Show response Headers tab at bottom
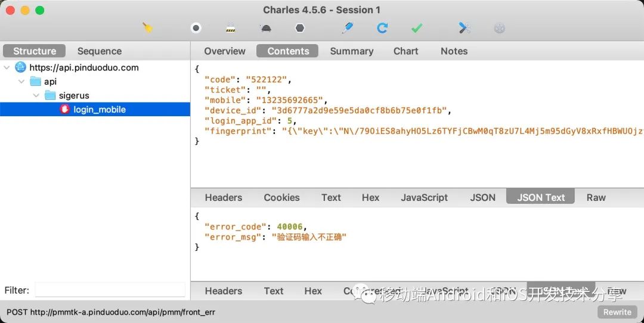The image size is (644, 323). click(x=224, y=291)
